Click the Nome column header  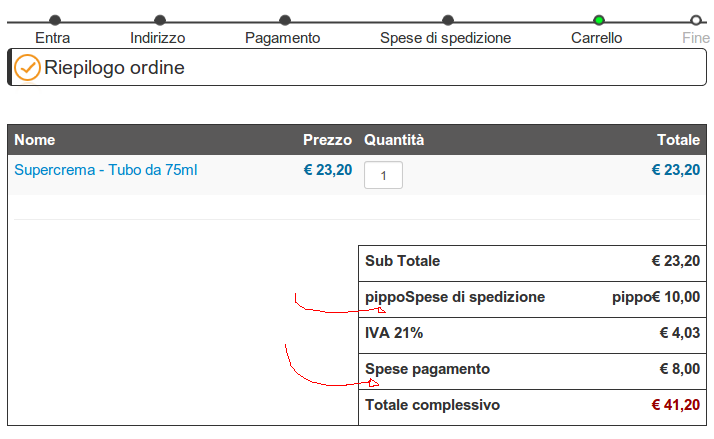coord(35,140)
